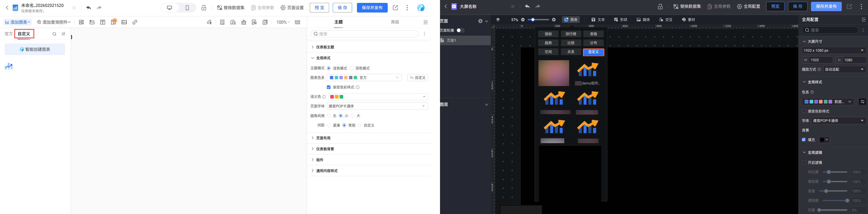Image resolution: width=868 pixels, height=214 pixels.
Task: Click the big-screen canvas zoom slider
Action: coord(538,20)
